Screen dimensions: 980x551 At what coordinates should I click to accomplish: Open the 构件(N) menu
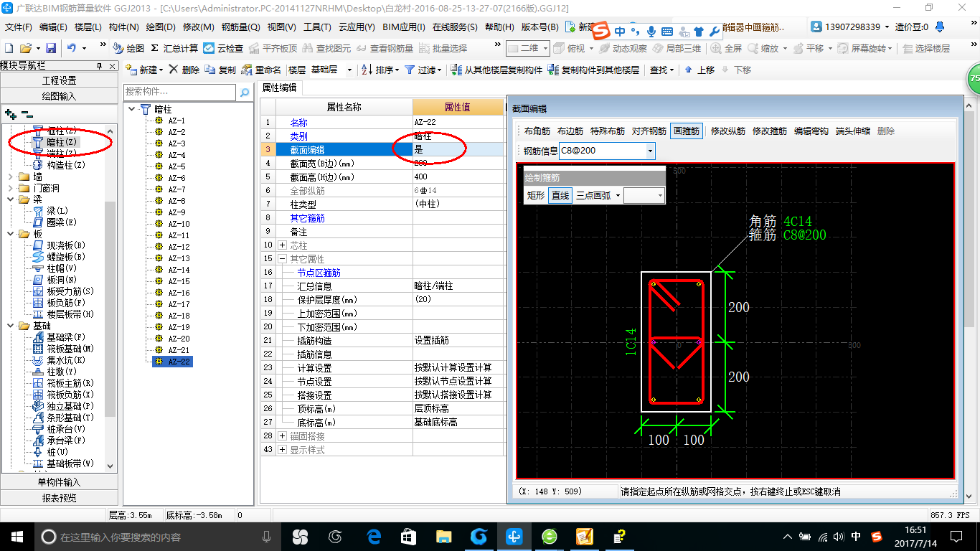(x=123, y=27)
